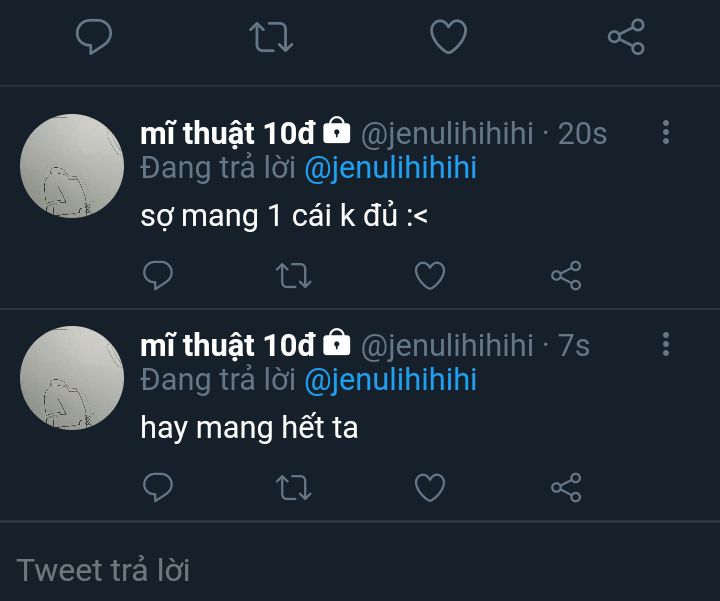This screenshot has width=720, height=601.
Task: Share the original tweet at top
Action: [626, 38]
